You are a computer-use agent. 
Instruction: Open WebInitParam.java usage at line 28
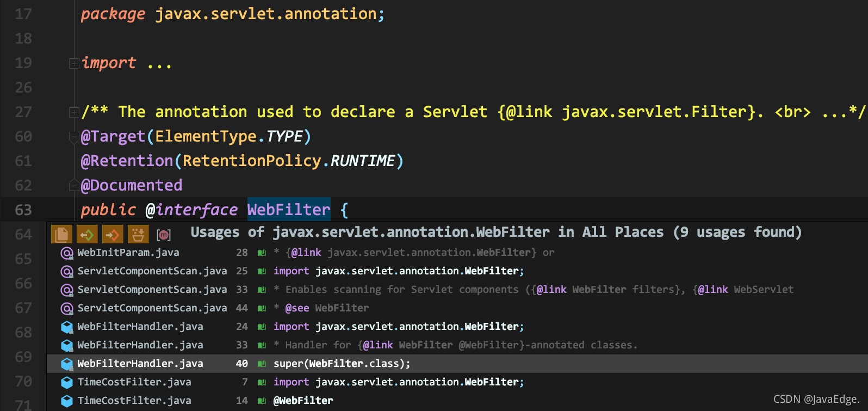457,253
